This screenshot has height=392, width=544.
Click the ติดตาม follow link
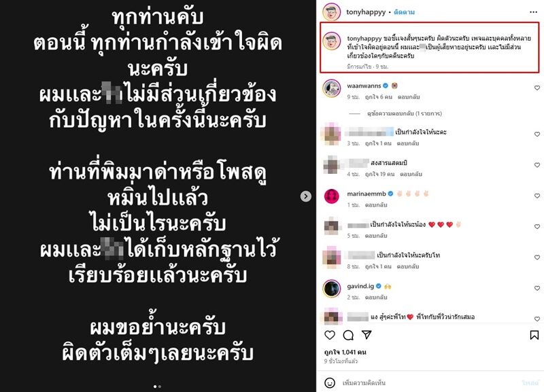pos(404,12)
